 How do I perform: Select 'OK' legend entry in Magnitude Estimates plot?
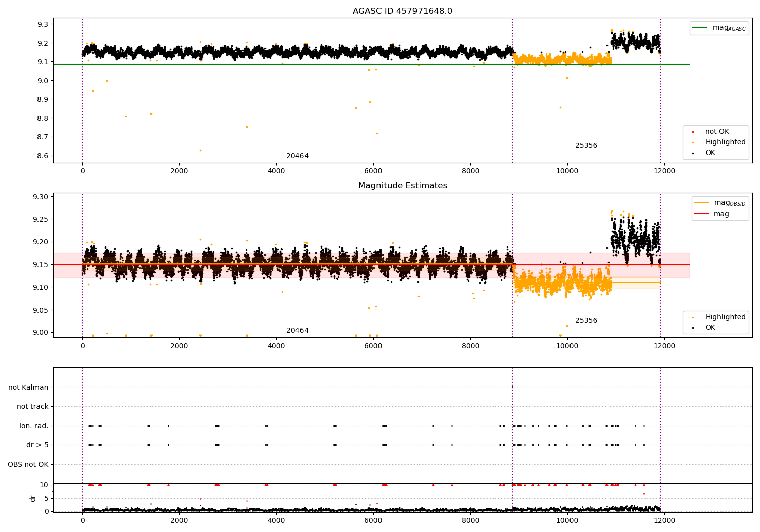[x=710, y=328]
